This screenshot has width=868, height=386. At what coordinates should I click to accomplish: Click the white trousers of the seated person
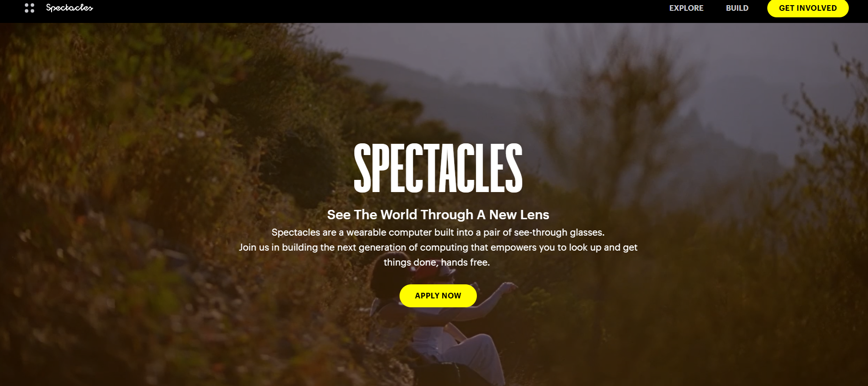click(473, 358)
